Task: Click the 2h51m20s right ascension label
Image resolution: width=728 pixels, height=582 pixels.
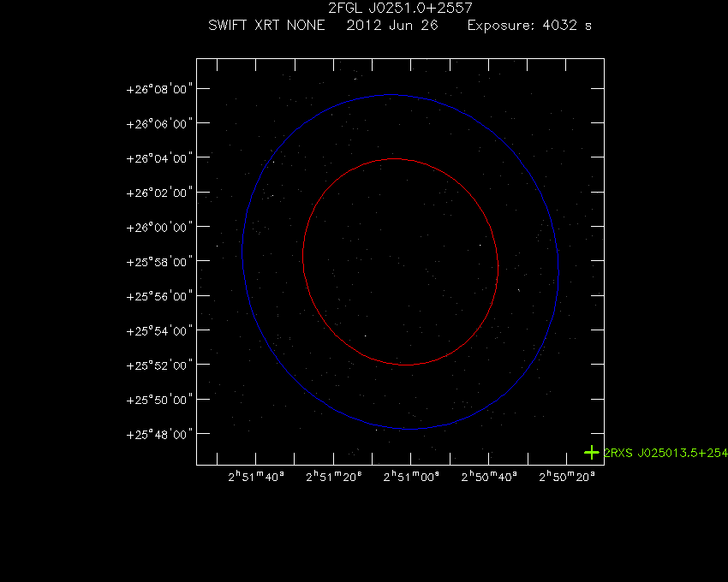Action: (334, 476)
